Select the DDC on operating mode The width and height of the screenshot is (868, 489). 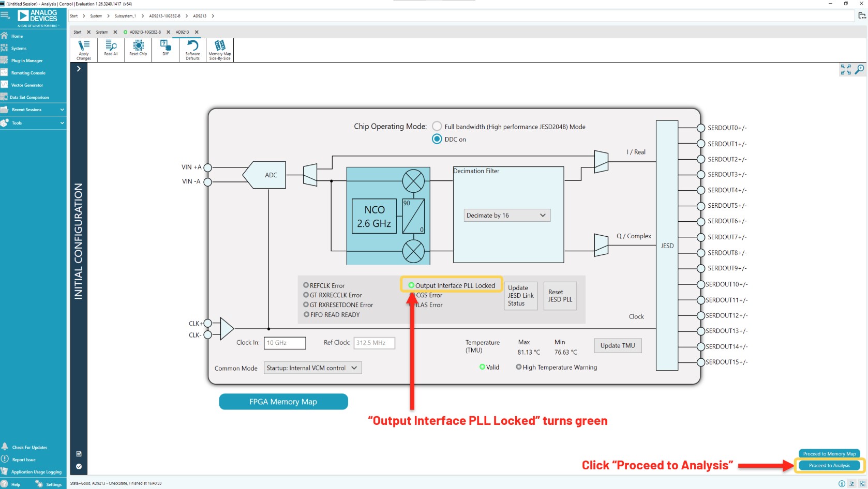(437, 139)
